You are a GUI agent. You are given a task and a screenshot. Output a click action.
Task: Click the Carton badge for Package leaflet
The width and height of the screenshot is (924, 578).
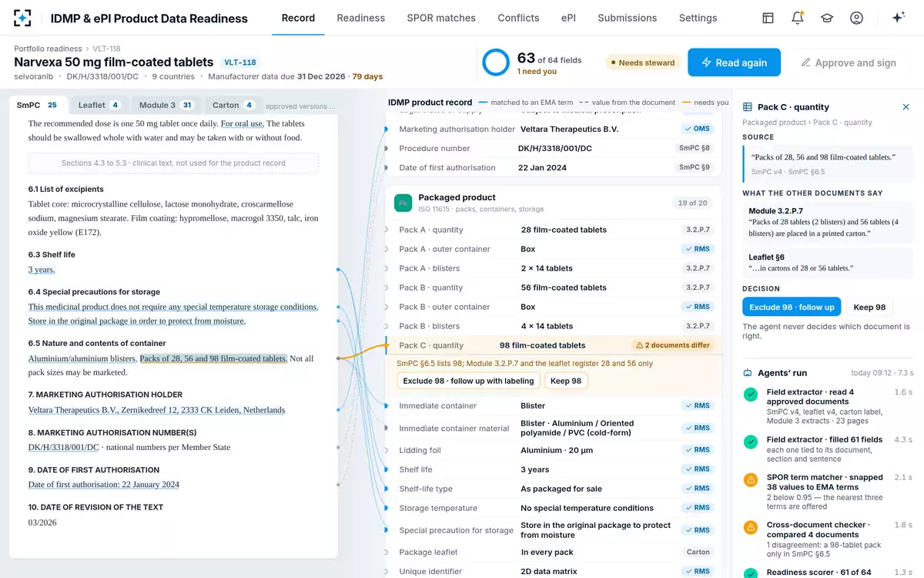698,552
